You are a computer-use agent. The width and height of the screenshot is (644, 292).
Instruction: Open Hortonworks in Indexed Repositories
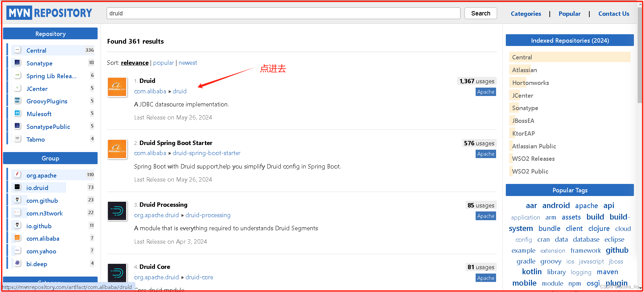(x=531, y=83)
